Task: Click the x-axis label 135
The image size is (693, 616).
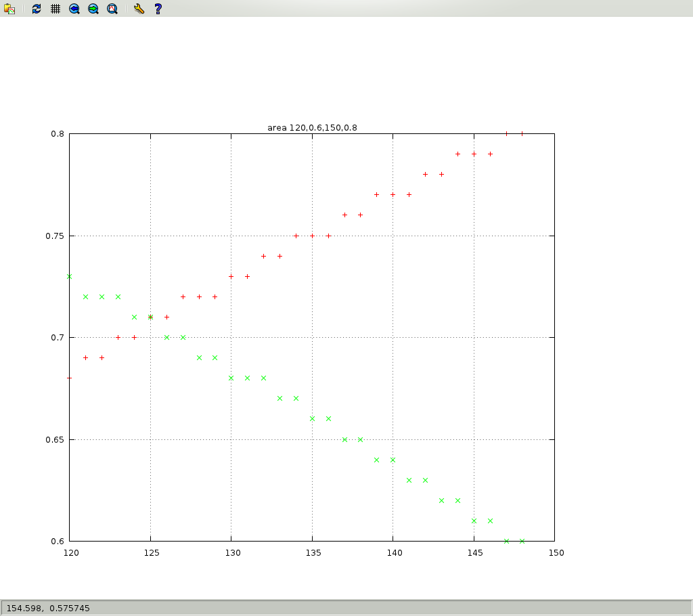Action: (x=312, y=552)
